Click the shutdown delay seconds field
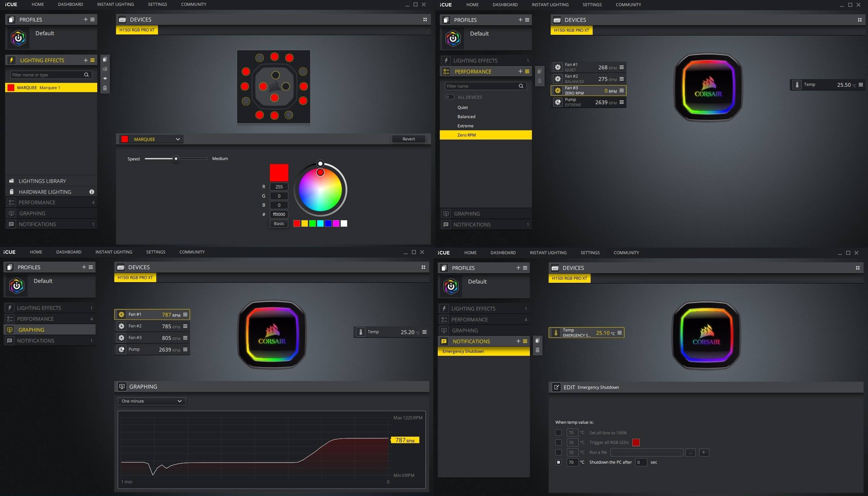Screen dimensions: 868x496 tap(641, 462)
